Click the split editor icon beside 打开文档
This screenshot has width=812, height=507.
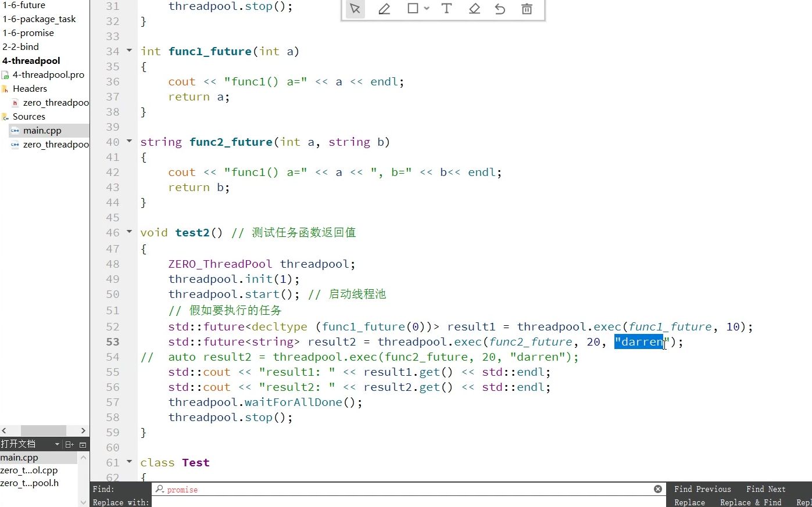(69, 444)
